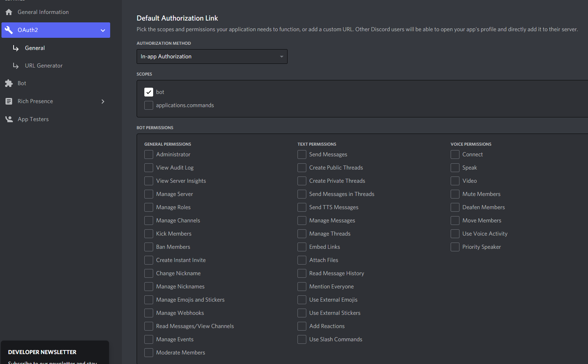588x364 pixels.
Task: Check Ban Members permission
Action: coord(149,247)
